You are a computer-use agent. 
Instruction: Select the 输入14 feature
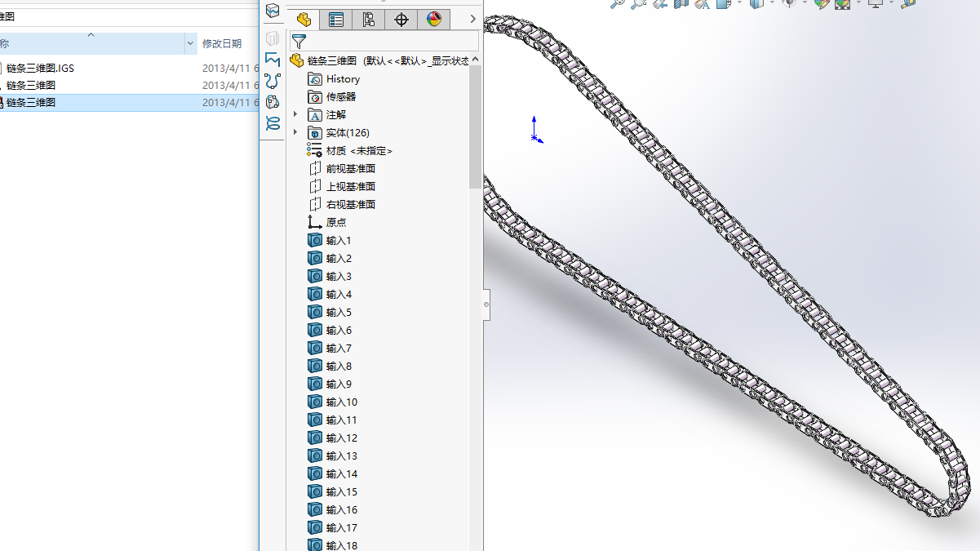[x=333, y=474]
